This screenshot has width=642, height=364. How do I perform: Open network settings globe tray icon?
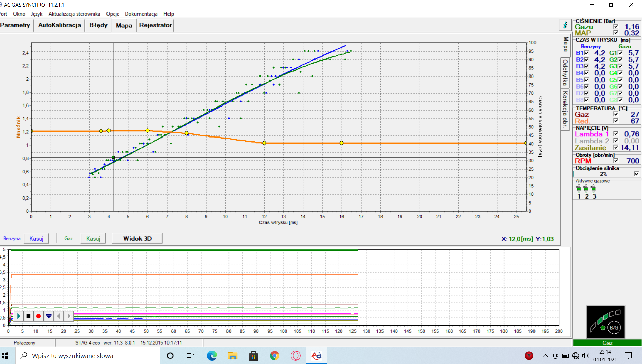point(576,356)
